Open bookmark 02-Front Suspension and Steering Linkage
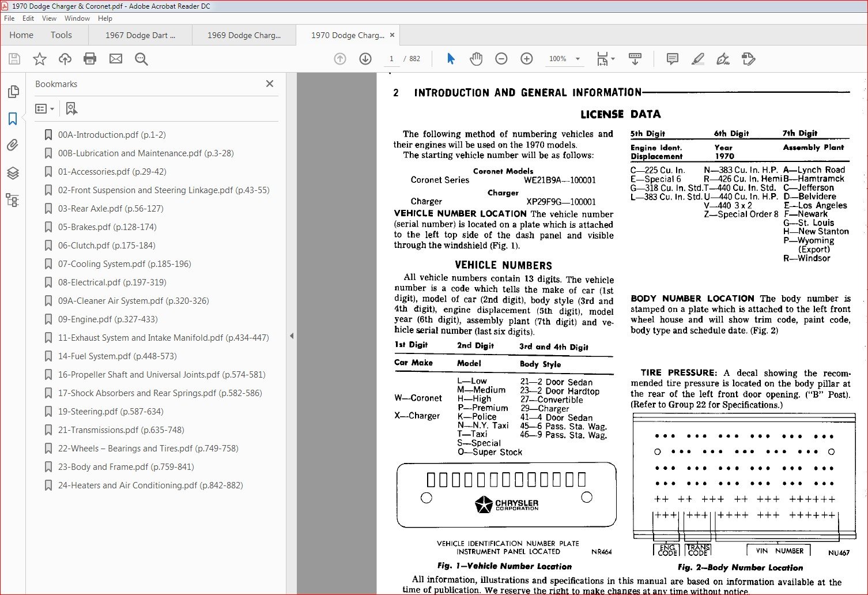 164,190
